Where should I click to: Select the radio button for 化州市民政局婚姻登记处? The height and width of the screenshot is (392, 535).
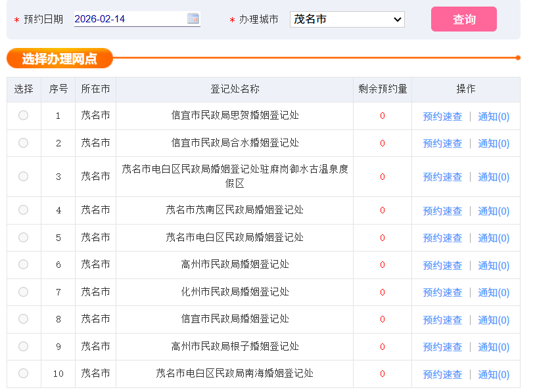(x=23, y=292)
